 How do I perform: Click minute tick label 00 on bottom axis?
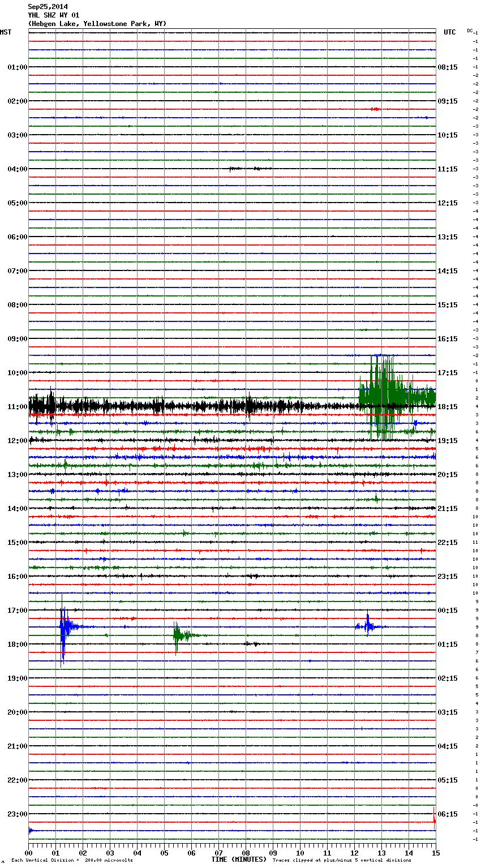29,853
